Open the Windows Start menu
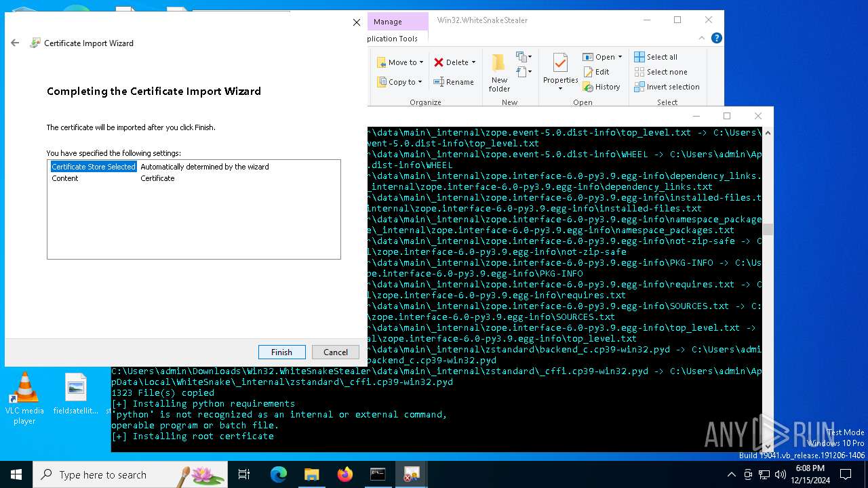 click(16, 474)
